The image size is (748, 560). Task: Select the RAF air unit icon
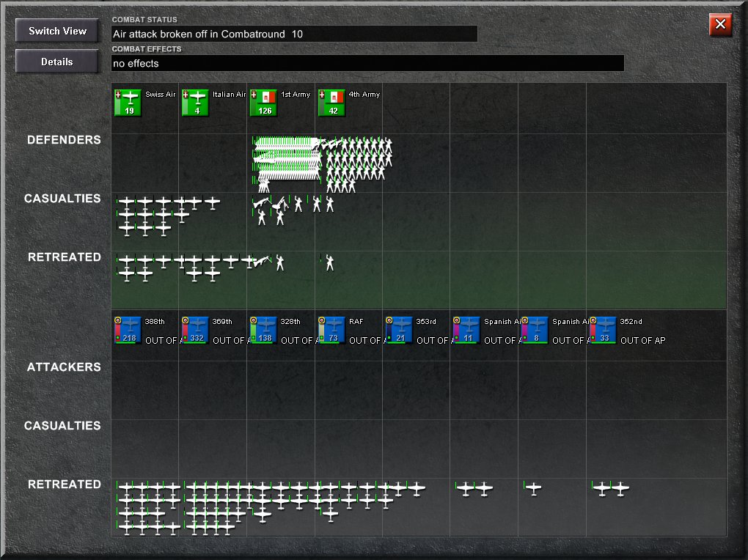[332, 330]
